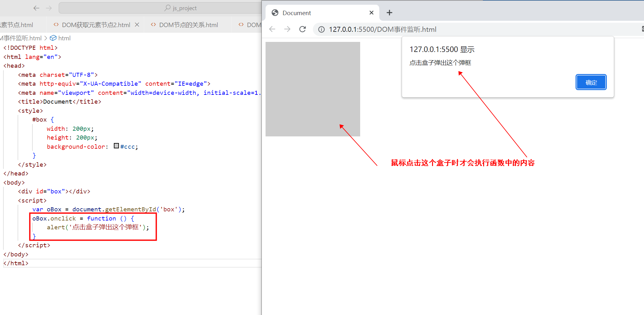This screenshot has height=315, width=644.
Task: Close the DOM获取元素节点2.html tab
Action: (137, 25)
